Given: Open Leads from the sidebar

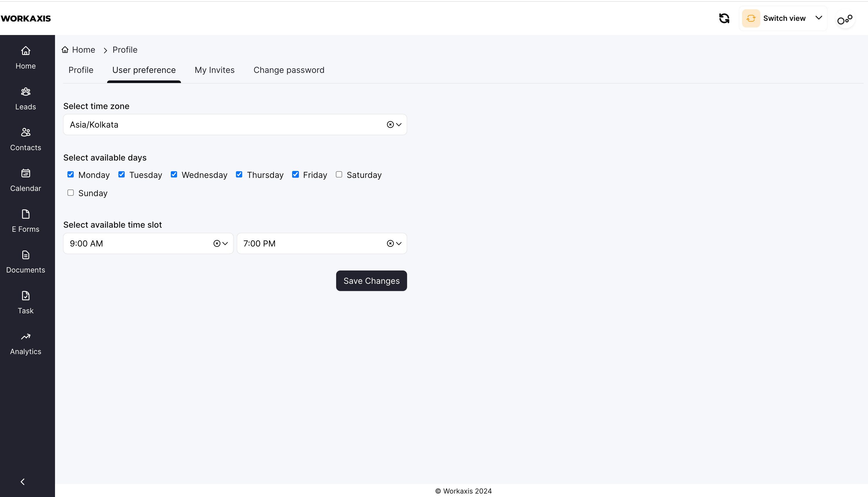Looking at the screenshot, I should (x=25, y=98).
